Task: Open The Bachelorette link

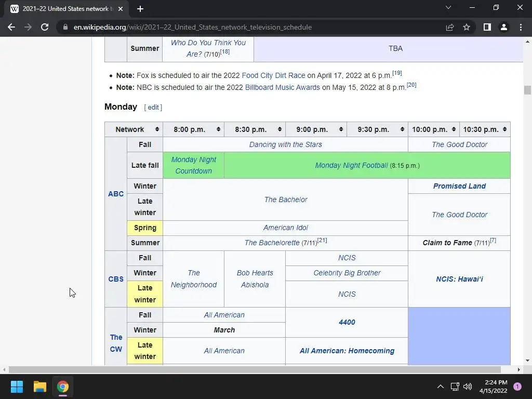Action: (x=272, y=243)
